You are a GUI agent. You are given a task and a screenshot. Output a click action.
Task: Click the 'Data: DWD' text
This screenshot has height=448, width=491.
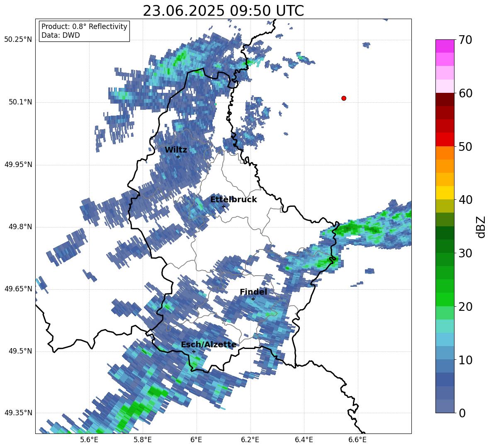pos(61,35)
